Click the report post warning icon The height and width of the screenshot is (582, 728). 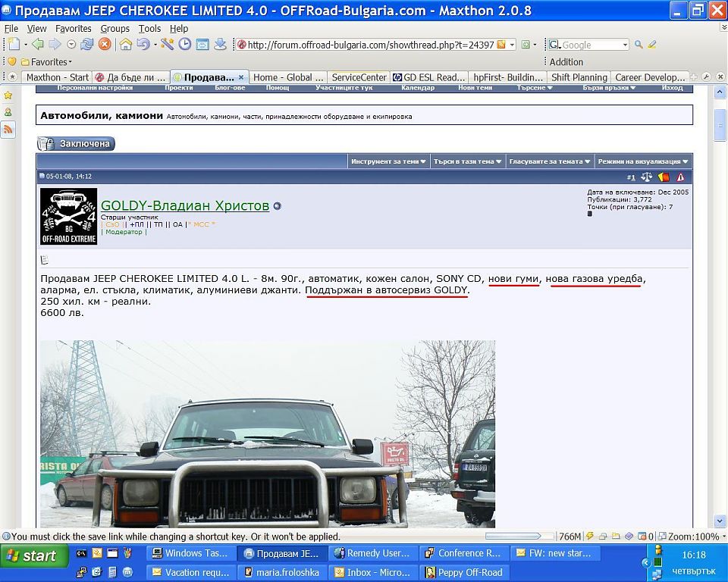tap(680, 177)
